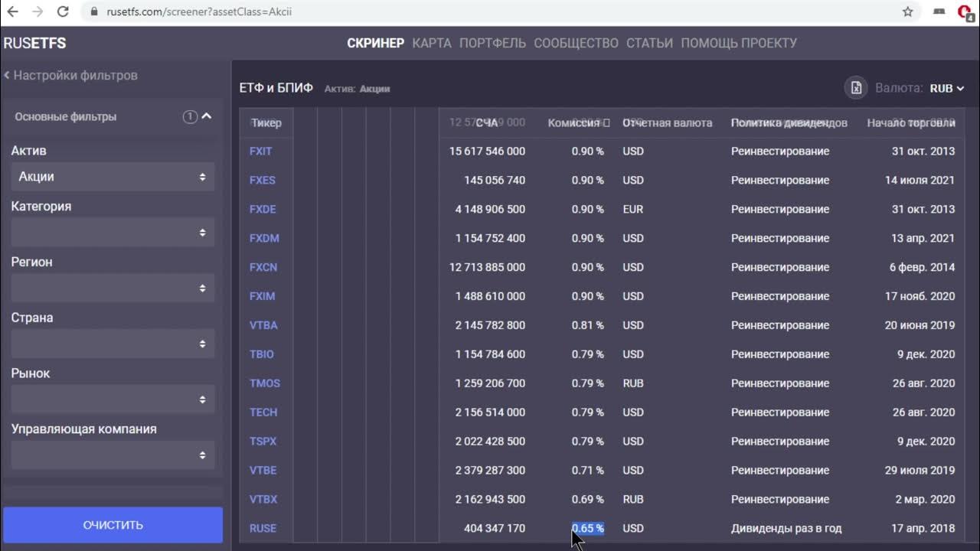The height and width of the screenshot is (551, 980).
Task: Open the FXIM ticker link
Action: click(x=262, y=296)
